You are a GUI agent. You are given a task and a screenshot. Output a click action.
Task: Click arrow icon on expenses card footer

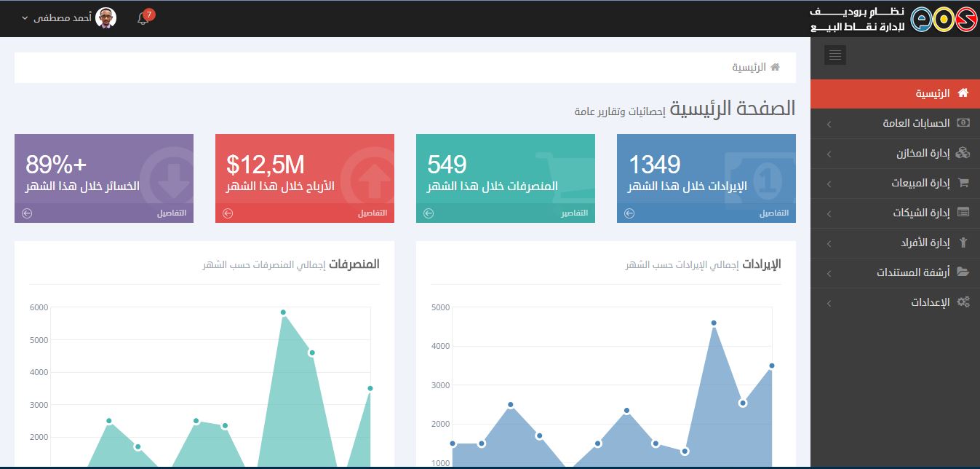[x=429, y=213]
